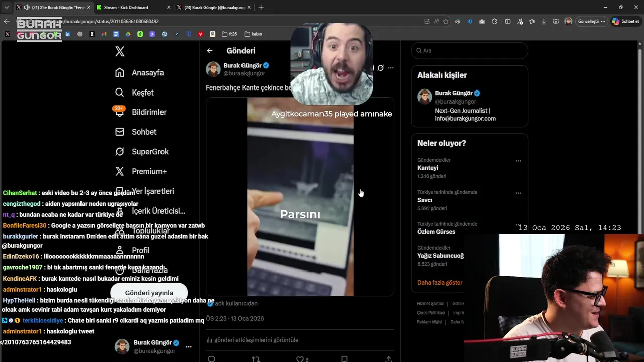Open Premium+ in sidebar
The image size is (644, 362).
[141, 171]
